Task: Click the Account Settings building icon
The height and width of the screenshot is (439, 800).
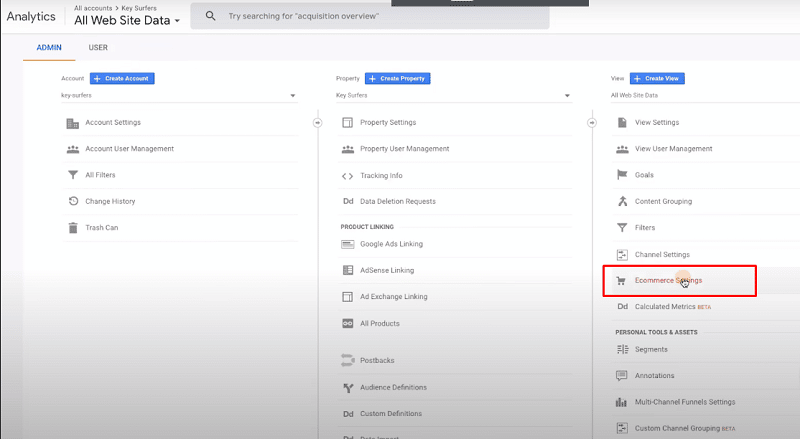Action: (73, 123)
